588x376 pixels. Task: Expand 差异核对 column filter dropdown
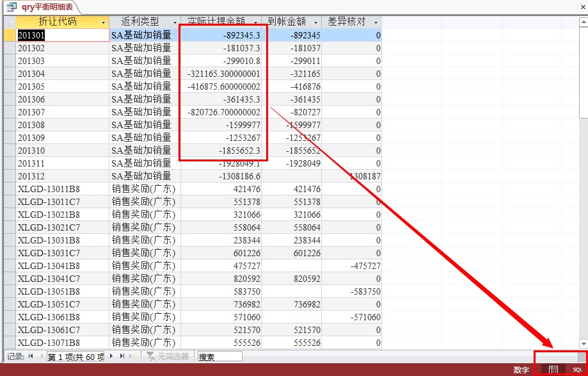pyautogui.click(x=376, y=22)
